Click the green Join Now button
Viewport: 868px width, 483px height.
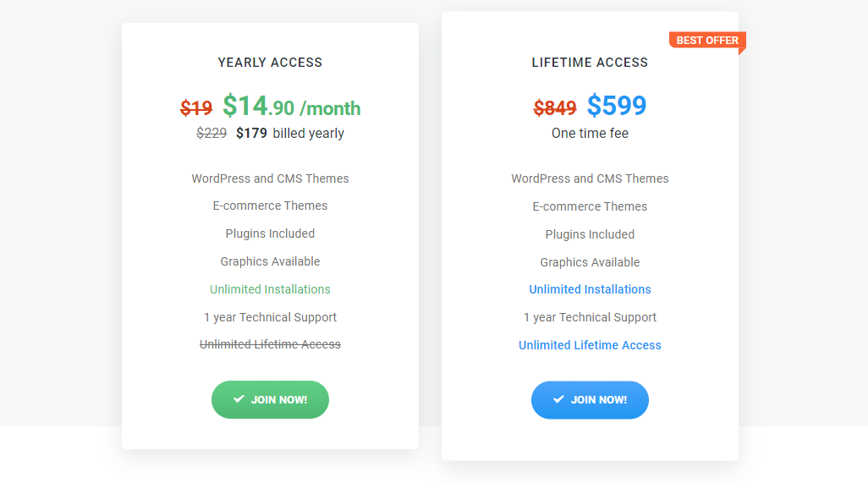click(270, 399)
